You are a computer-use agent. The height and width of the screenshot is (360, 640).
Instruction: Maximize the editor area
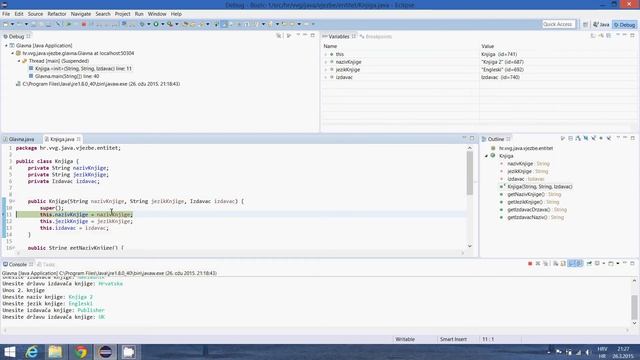(472, 139)
